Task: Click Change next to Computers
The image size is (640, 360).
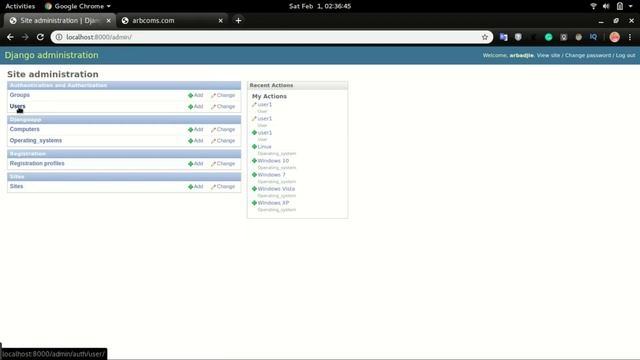Action: 223,129
